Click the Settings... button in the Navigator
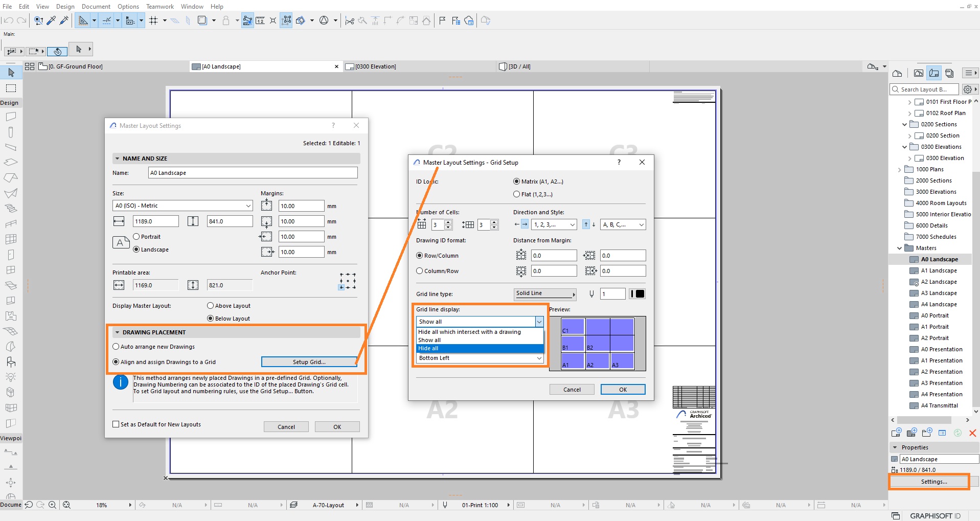The image size is (980, 521). pos(933,482)
